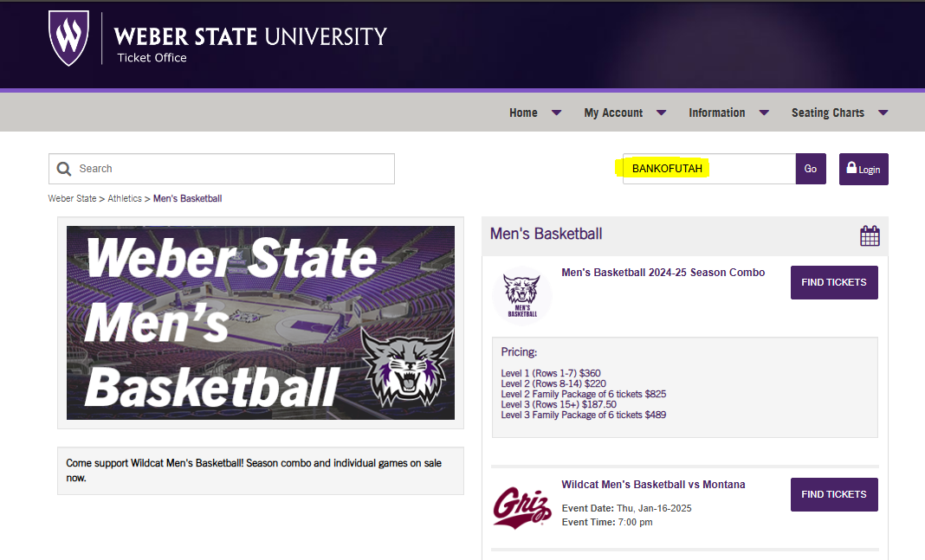Click the 'Come support Wildcat Men's Basketball' text

(254, 470)
